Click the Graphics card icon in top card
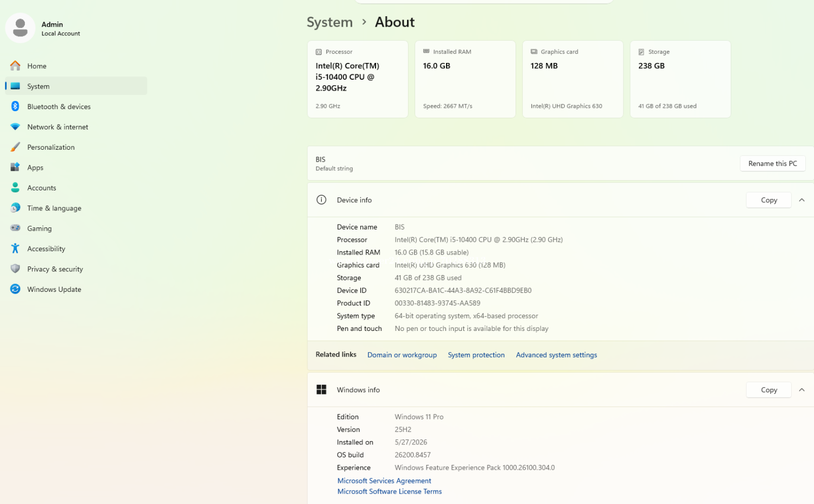 [x=534, y=52]
